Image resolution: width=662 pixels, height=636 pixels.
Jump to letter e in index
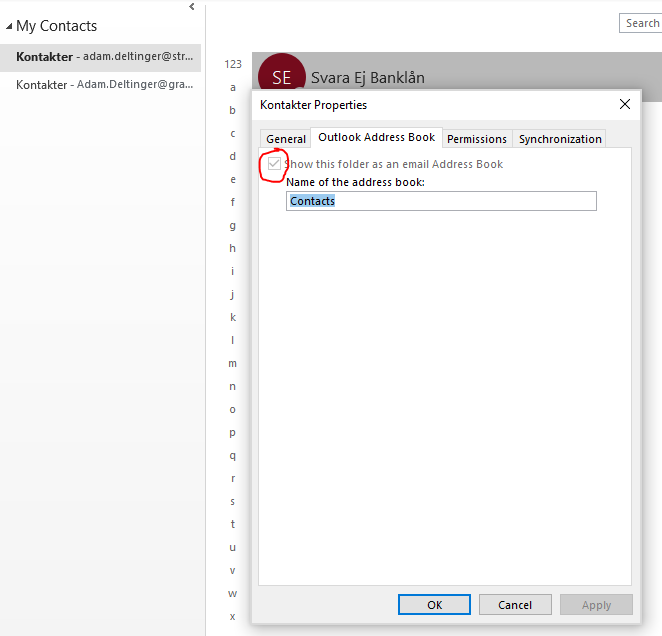point(233,179)
